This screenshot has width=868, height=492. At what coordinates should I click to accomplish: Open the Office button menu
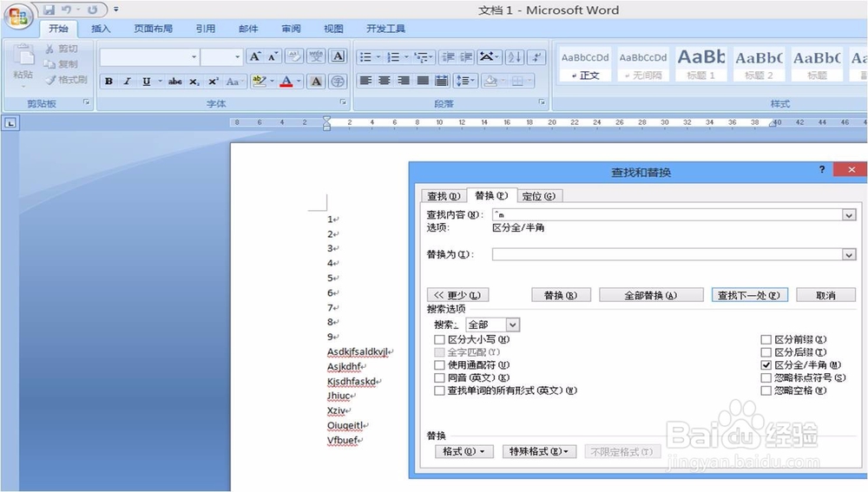17,16
